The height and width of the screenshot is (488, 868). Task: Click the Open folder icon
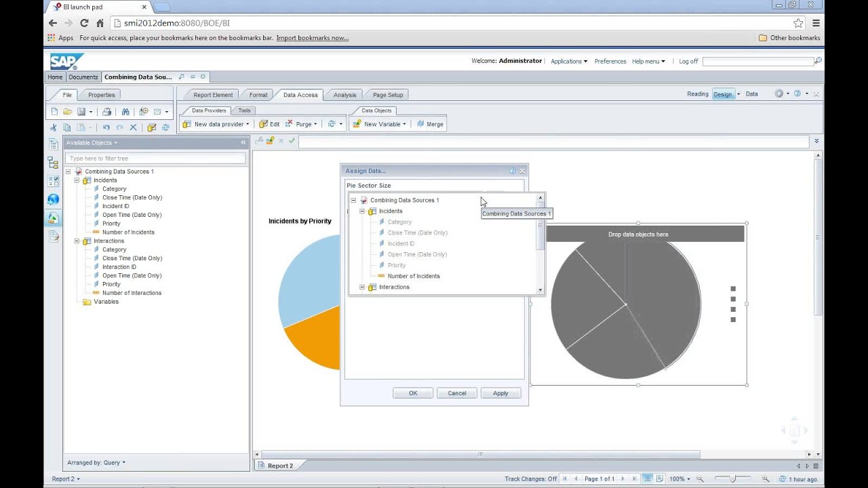68,112
